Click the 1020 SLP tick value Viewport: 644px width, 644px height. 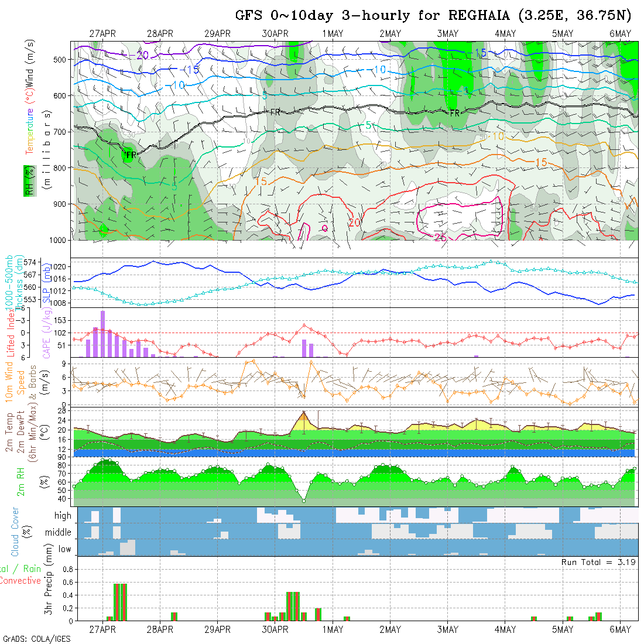tap(57, 266)
